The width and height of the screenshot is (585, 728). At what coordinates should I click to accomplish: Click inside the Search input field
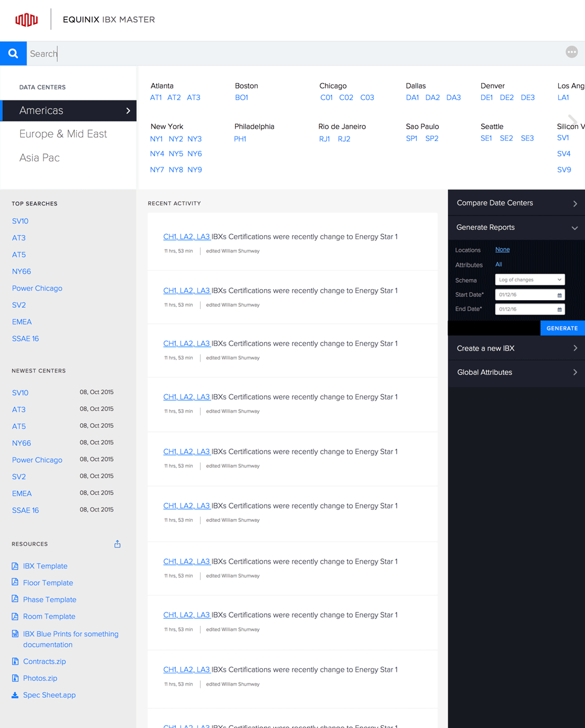tap(174, 53)
